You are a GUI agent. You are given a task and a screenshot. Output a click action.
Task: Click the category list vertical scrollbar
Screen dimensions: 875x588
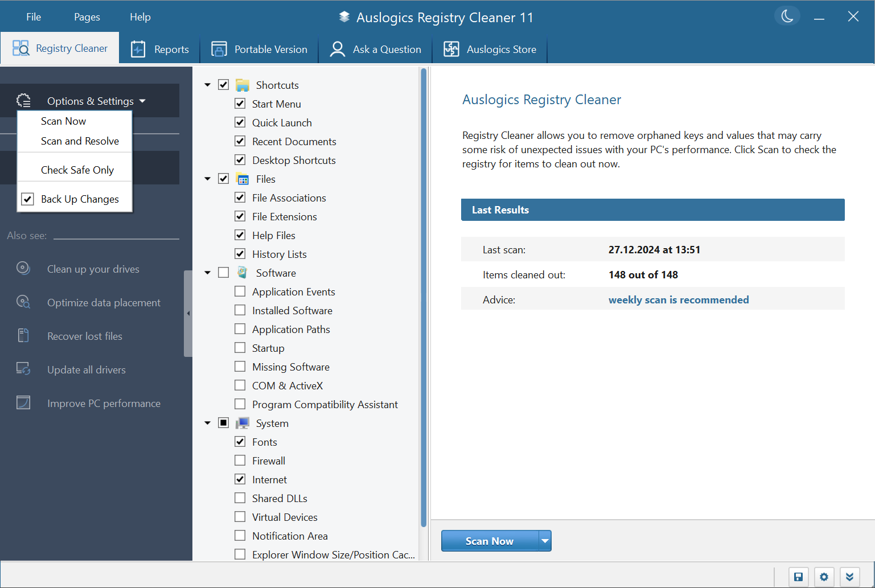pos(423,296)
